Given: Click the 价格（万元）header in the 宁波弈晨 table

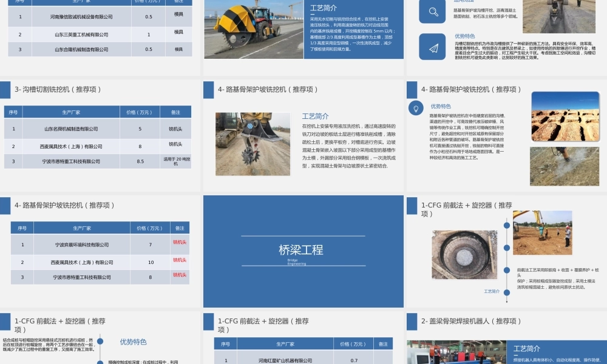Looking at the screenshot, I should coord(150,228).
